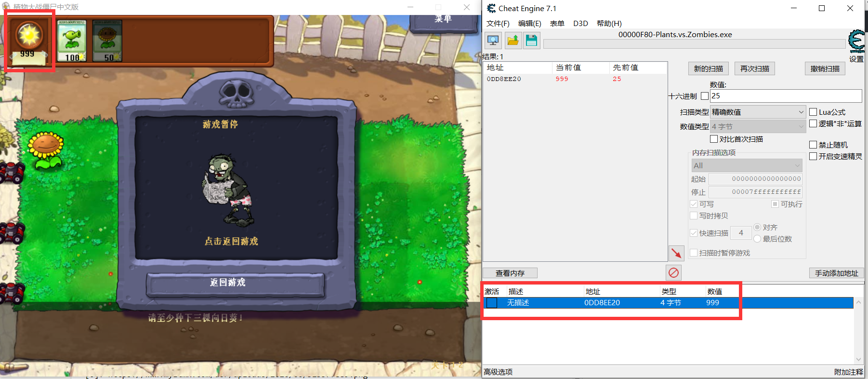Click the planted sunflower on lawn
This screenshot has height=379, width=868.
pos(46,150)
